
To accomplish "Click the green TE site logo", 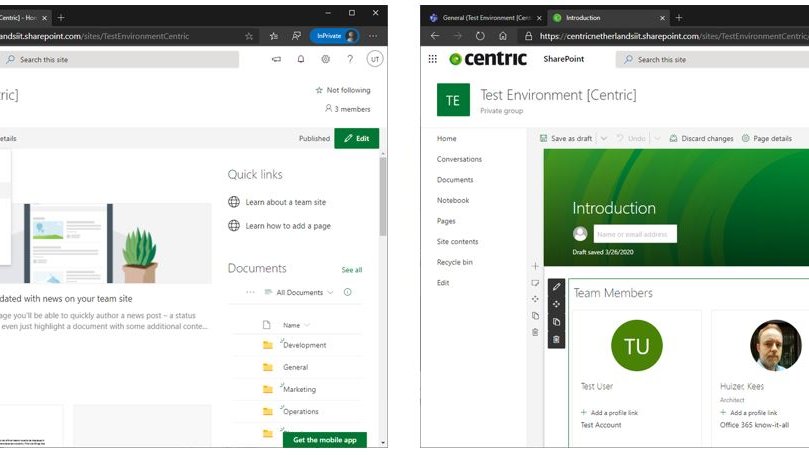I will click(453, 100).
